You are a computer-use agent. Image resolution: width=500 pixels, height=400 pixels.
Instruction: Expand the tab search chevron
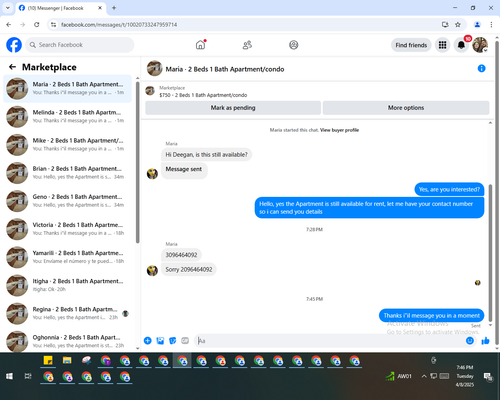8,8
